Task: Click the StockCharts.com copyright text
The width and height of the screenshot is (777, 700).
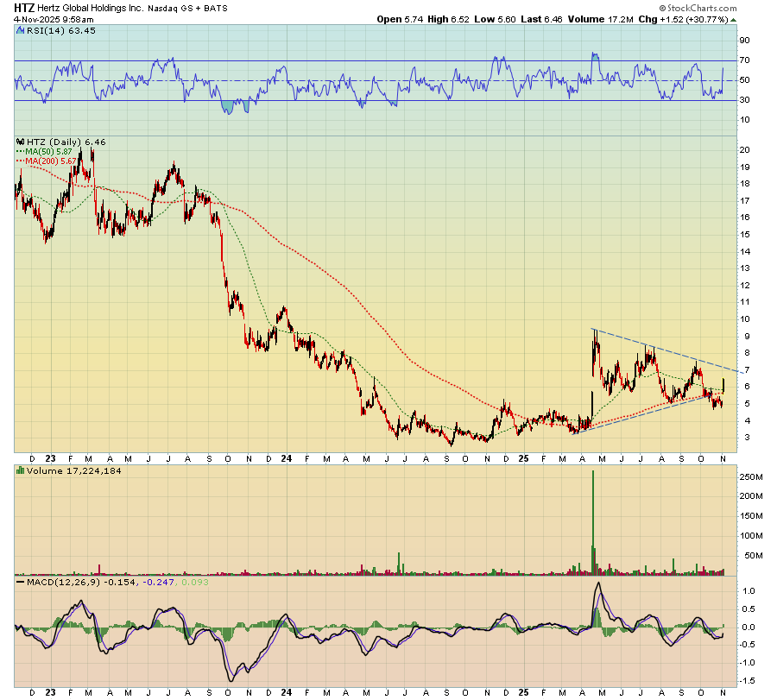Action: [698, 8]
